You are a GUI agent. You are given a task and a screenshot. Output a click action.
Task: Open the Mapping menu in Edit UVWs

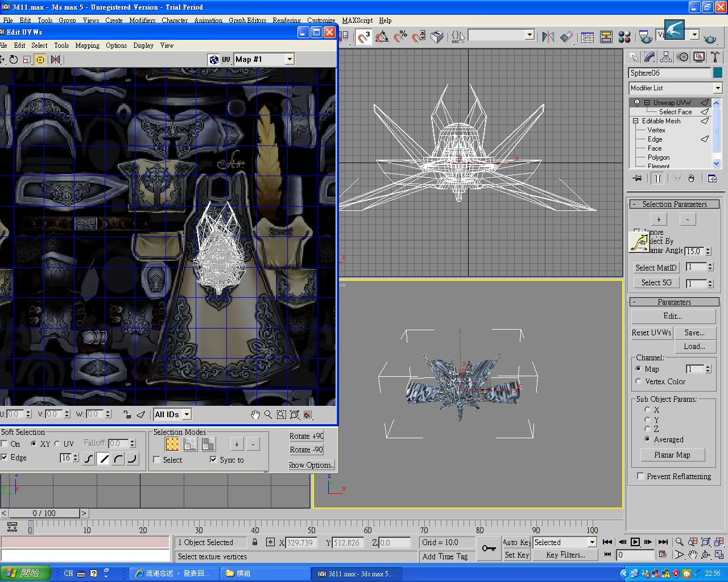(87, 45)
